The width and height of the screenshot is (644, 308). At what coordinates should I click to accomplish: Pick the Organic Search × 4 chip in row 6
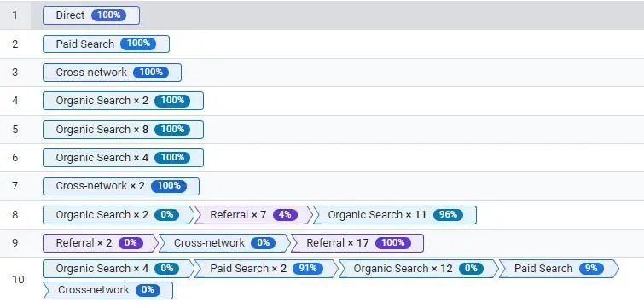(123, 158)
